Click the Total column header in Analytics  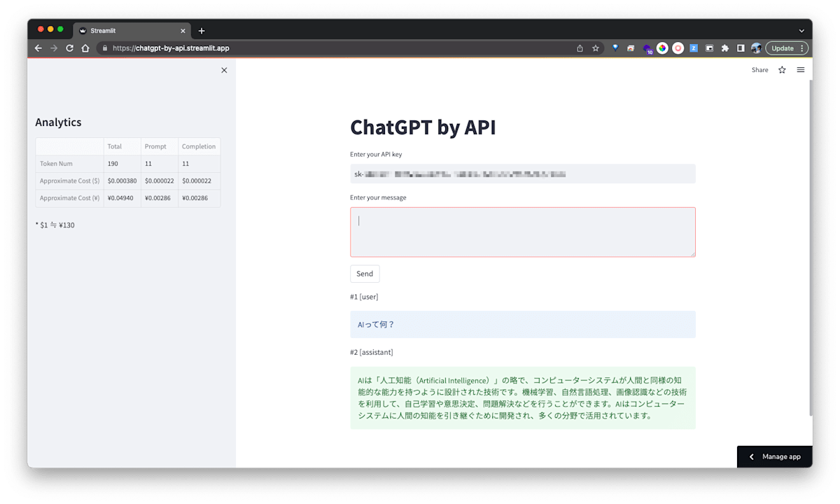[x=122, y=146]
